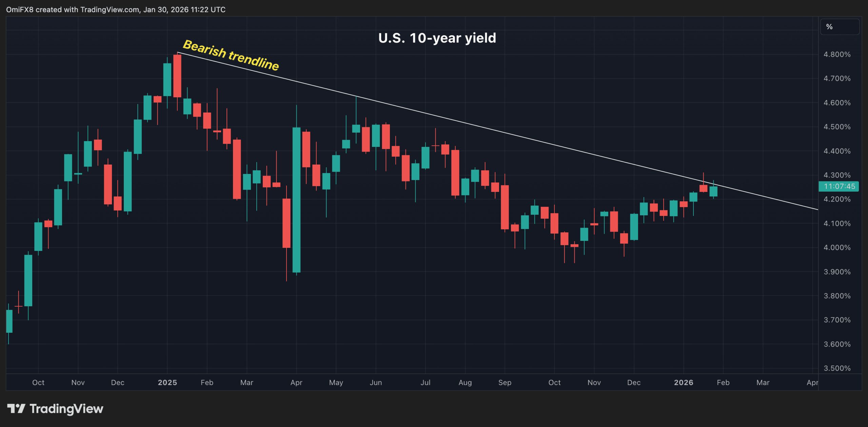Click the 'U.S. 10-year yield' chart title
868x427 pixels.
(437, 38)
